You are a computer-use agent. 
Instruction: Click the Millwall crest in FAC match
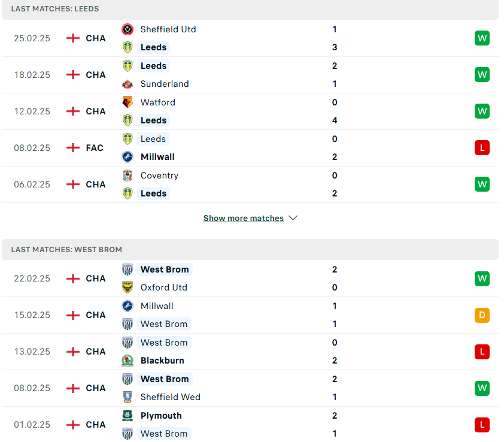[127, 157]
